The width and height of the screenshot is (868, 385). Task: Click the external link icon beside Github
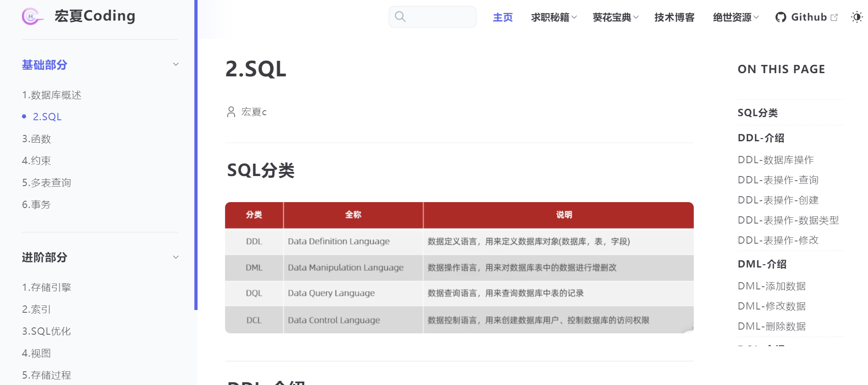coord(834,17)
